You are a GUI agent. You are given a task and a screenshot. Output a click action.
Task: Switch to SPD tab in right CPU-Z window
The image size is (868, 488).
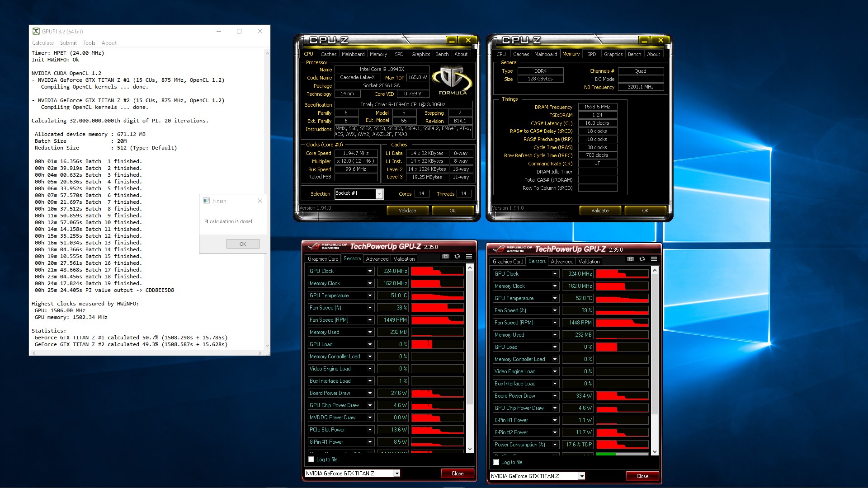tap(591, 54)
